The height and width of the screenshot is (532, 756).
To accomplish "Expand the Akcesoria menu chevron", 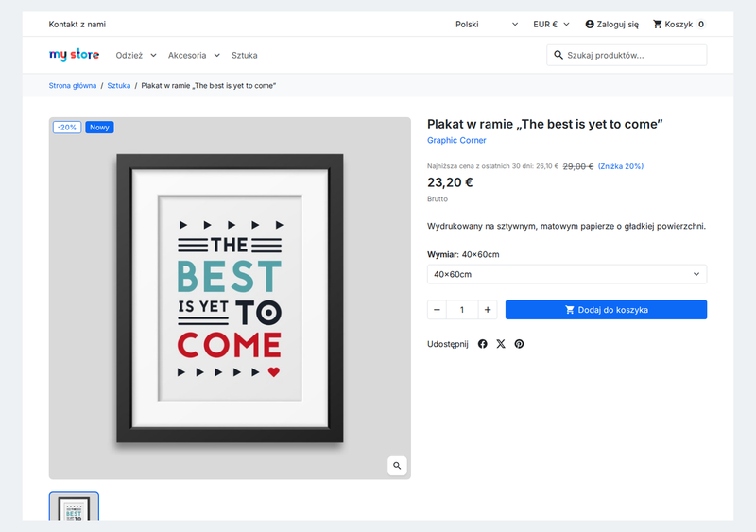I will click(x=217, y=56).
